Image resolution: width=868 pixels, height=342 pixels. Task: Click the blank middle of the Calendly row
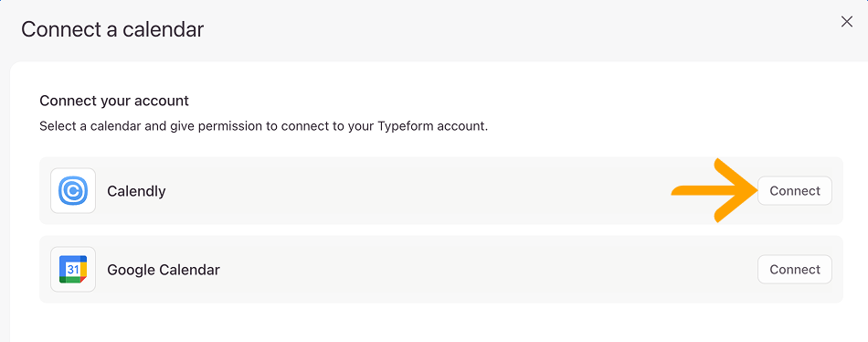pos(415,191)
